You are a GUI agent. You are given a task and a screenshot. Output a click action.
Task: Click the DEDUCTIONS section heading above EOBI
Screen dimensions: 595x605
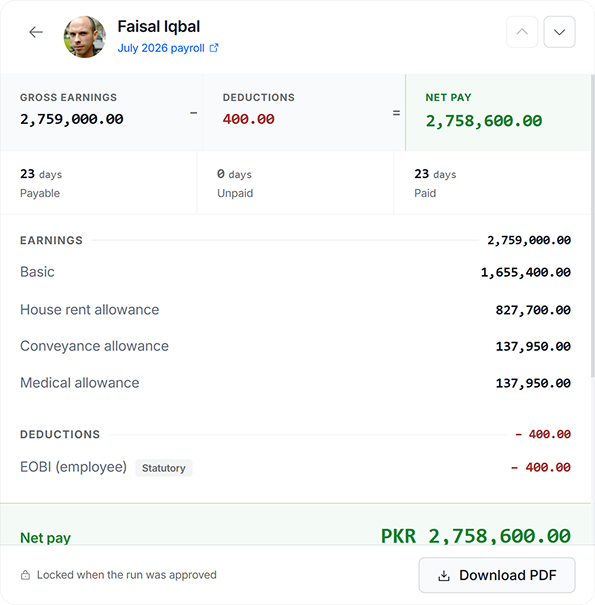coord(60,434)
